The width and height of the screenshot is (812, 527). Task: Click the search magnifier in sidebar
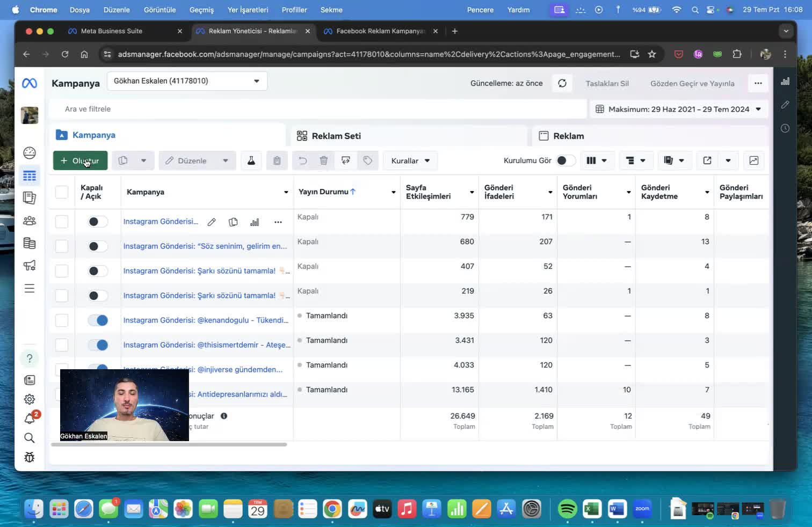(x=30, y=438)
